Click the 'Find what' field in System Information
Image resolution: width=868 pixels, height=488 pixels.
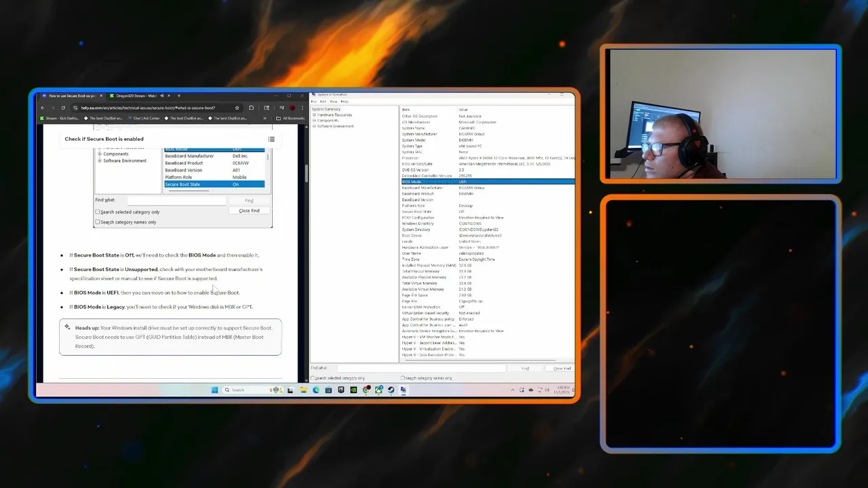click(x=420, y=368)
